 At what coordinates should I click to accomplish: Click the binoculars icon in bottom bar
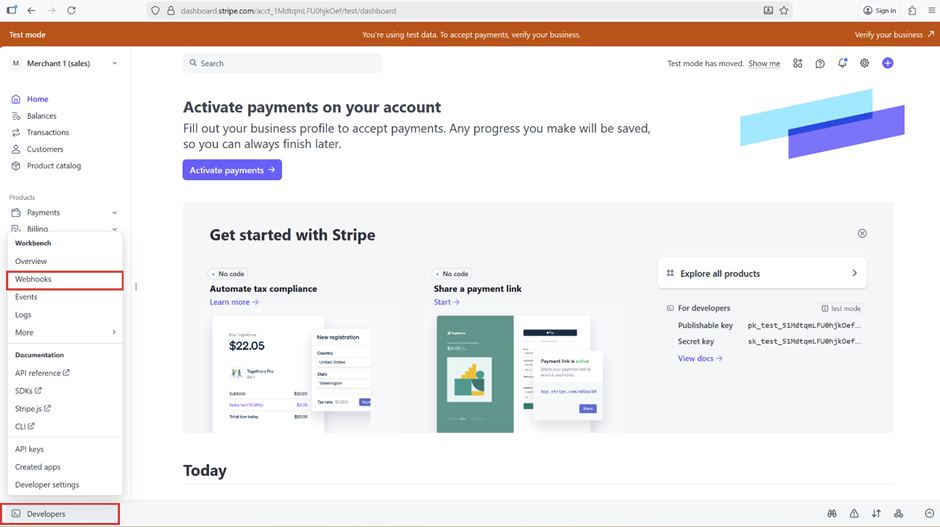pos(831,513)
